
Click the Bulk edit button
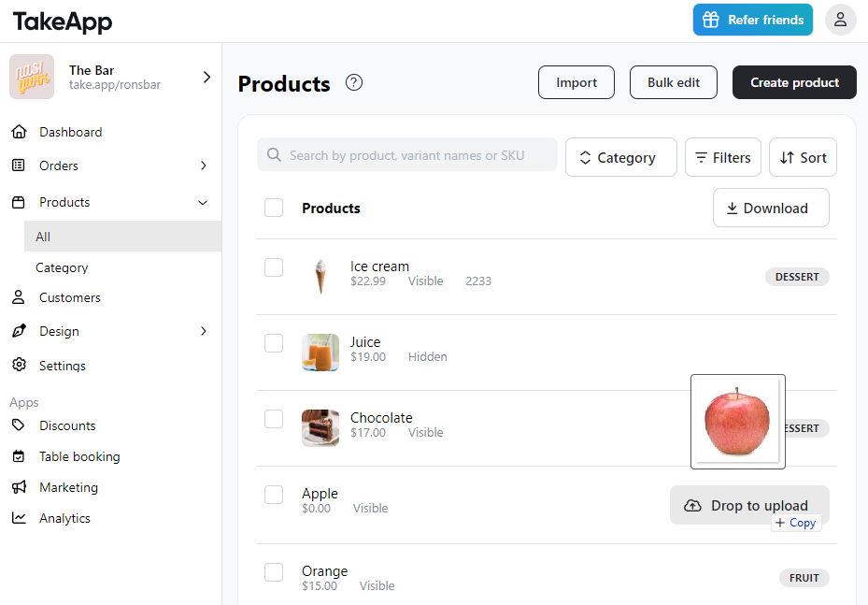pos(673,82)
